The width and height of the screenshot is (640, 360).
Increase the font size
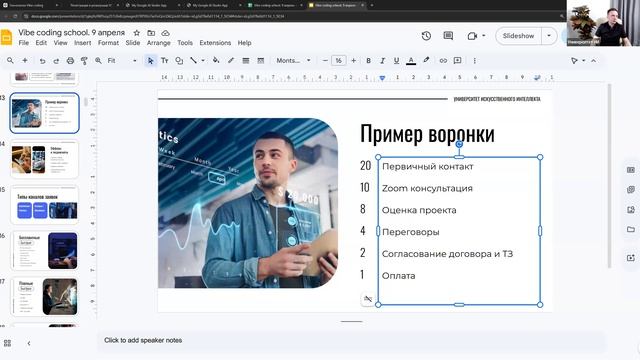(x=353, y=60)
